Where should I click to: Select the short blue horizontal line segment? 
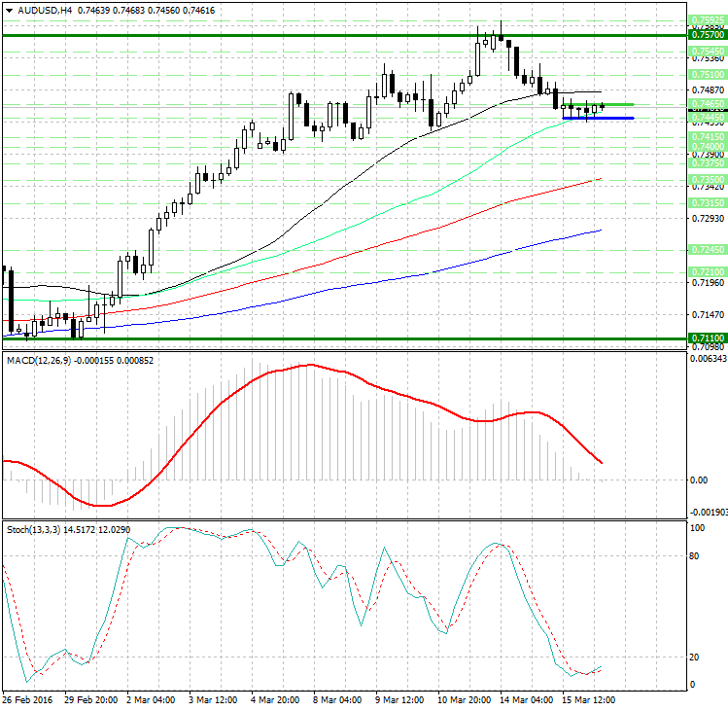598,118
